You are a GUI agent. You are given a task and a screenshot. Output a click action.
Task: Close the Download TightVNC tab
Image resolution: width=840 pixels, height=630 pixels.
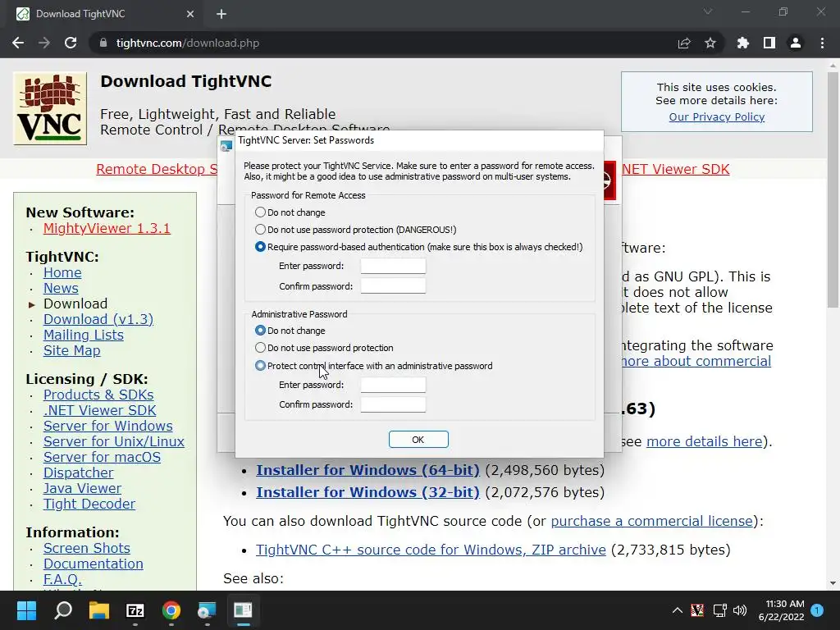click(190, 14)
